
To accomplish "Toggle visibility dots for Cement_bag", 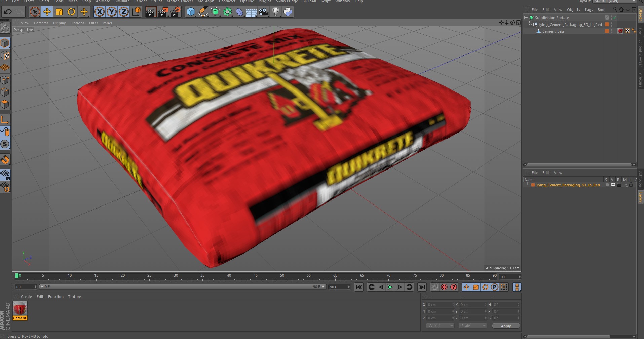I will [x=612, y=31].
